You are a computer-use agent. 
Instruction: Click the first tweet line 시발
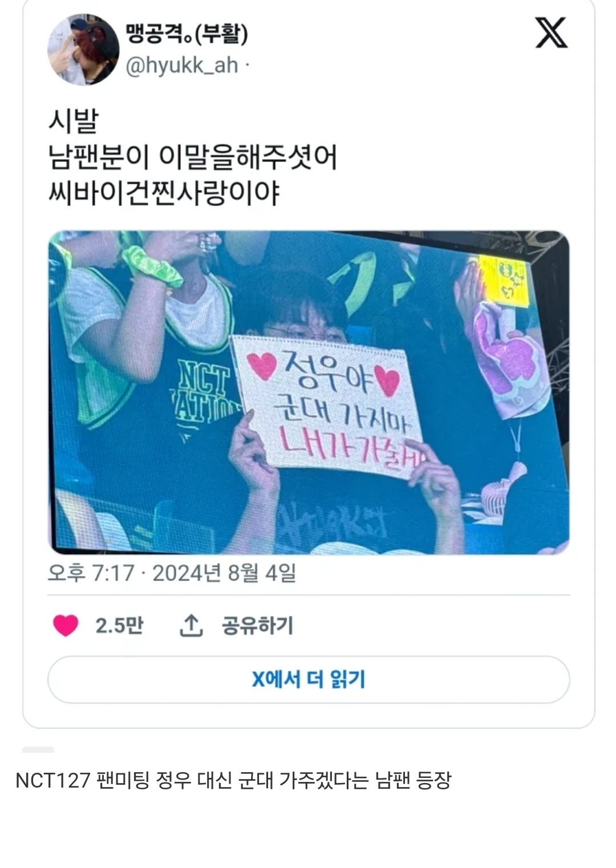[x=74, y=120]
